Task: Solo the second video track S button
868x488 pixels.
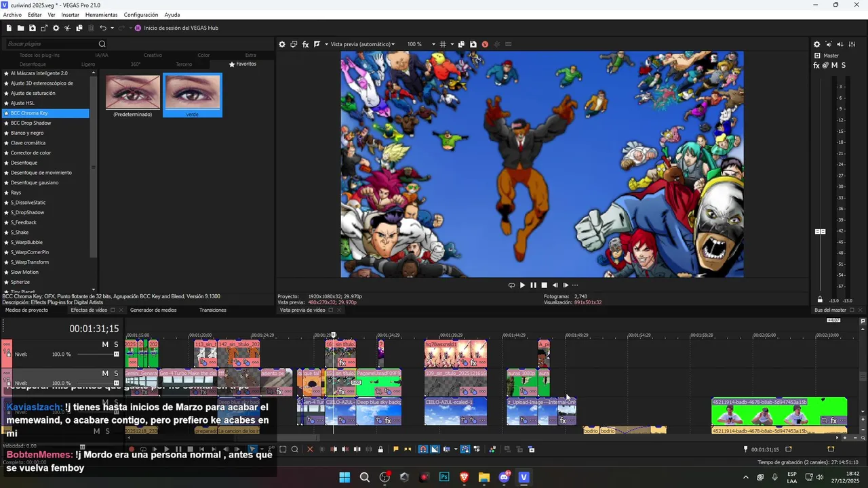Action: point(116,373)
